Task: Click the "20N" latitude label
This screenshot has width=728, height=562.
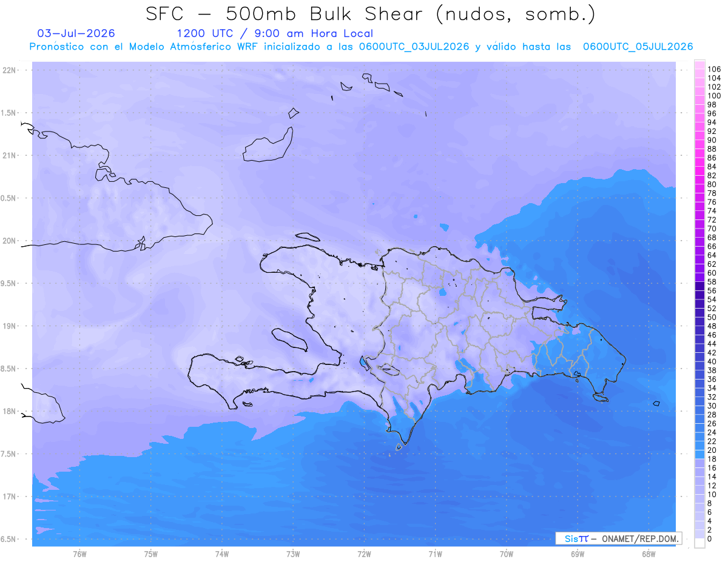Action: 10,241
